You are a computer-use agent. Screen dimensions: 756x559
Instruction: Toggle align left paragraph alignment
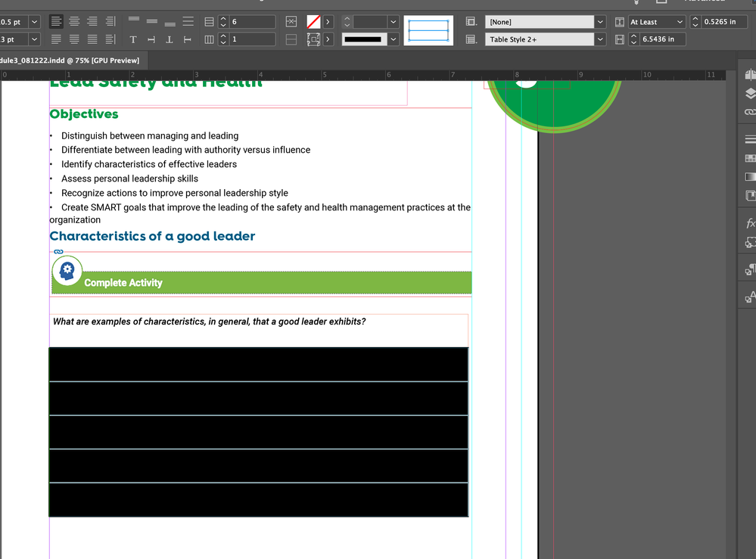(56, 22)
